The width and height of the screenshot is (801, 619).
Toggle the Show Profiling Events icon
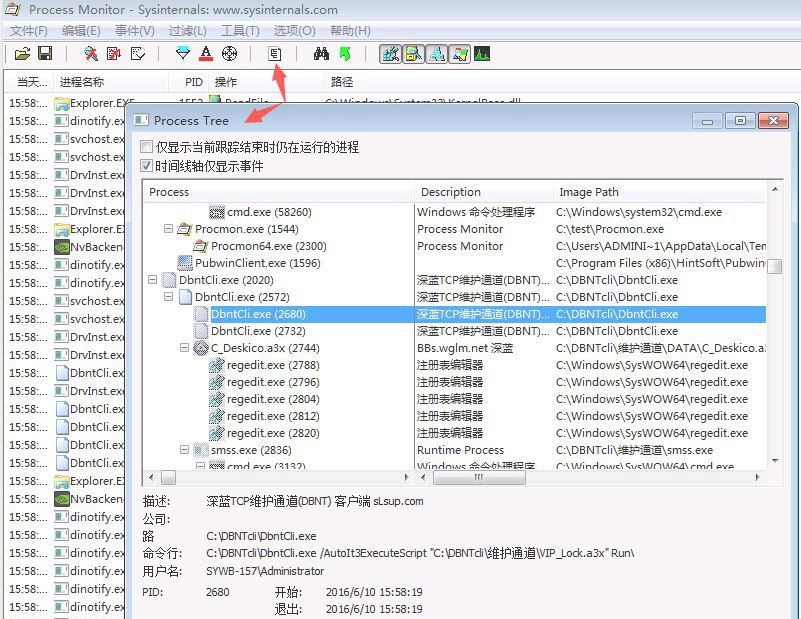(482, 53)
